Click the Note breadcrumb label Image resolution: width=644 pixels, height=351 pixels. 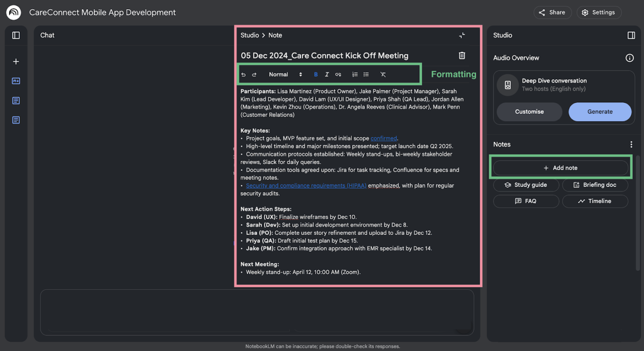[275, 35]
